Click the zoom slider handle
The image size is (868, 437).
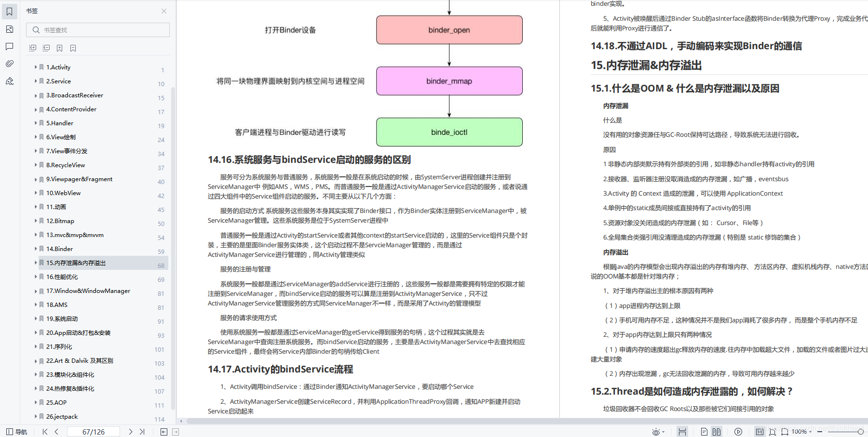tap(860, 432)
